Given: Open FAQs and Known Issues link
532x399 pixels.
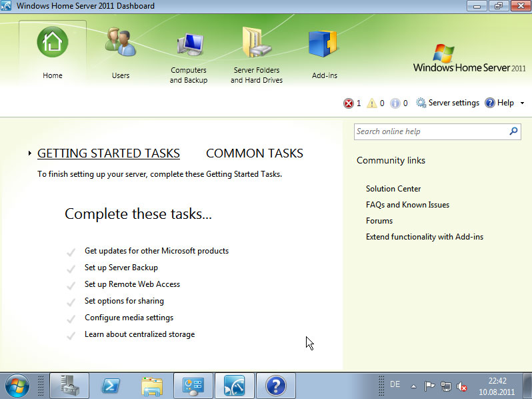Looking at the screenshot, I should click(407, 205).
